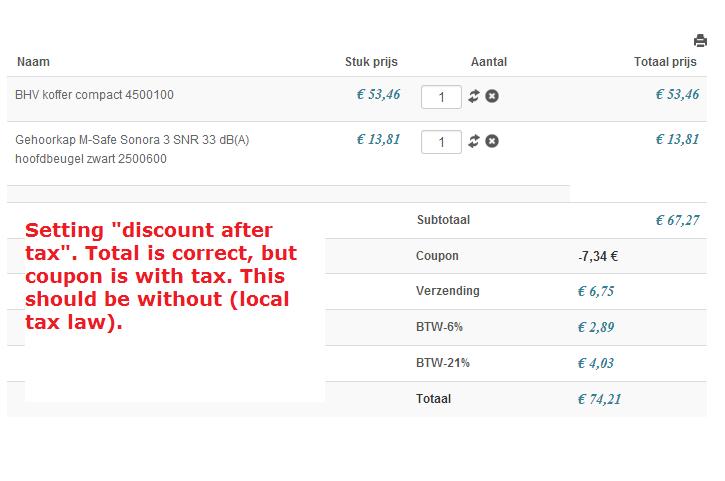Delete the Gehoorkap M-Safe Sonora item
This screenshot has height=481, width=725.
point(492,141)
